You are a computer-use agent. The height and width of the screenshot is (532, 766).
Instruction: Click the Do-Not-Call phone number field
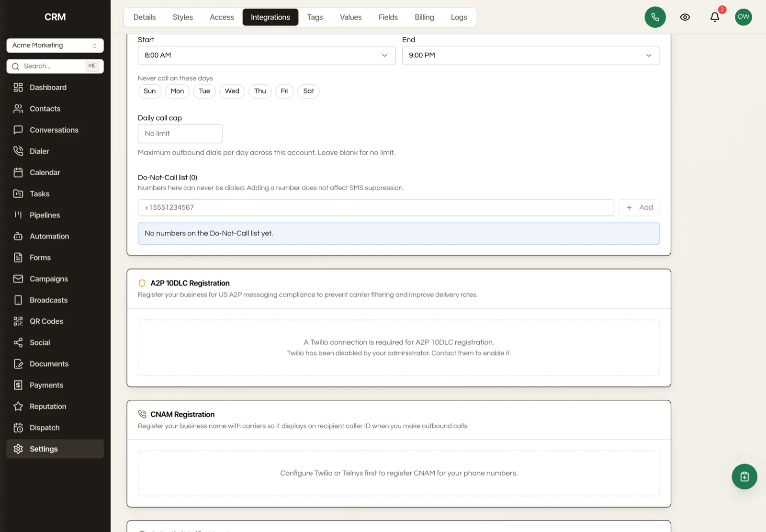pos(376,207)
